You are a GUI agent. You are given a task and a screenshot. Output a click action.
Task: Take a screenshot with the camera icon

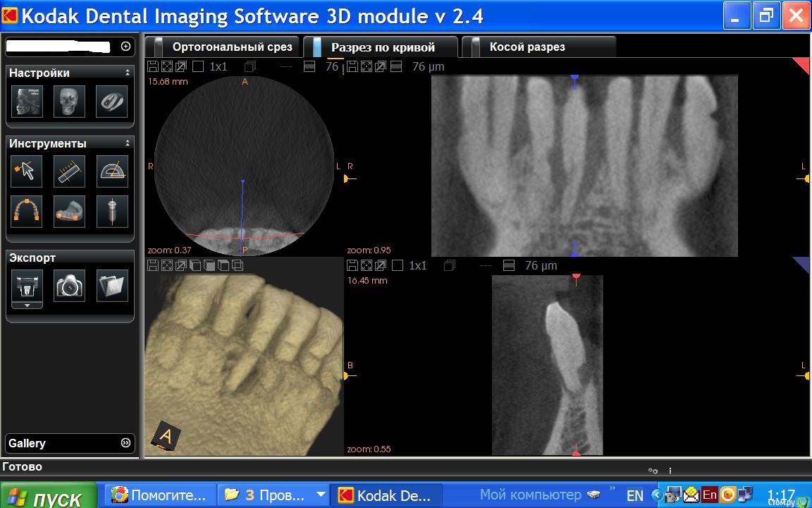coord(70,286)
